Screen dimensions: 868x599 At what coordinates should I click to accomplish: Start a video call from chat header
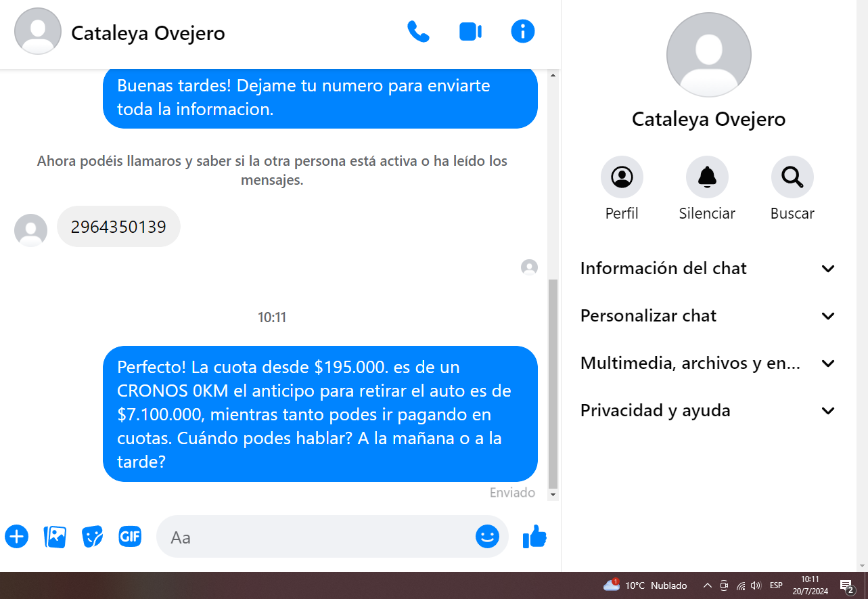470,32
